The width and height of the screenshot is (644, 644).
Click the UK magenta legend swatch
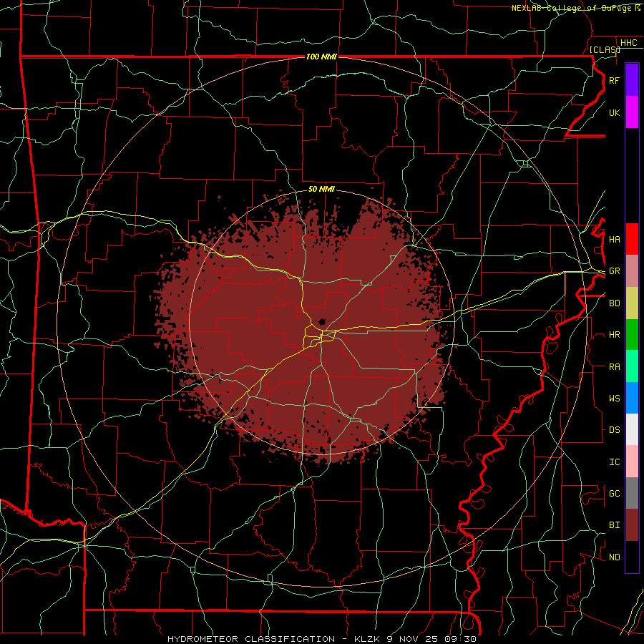tap(632, 112)
